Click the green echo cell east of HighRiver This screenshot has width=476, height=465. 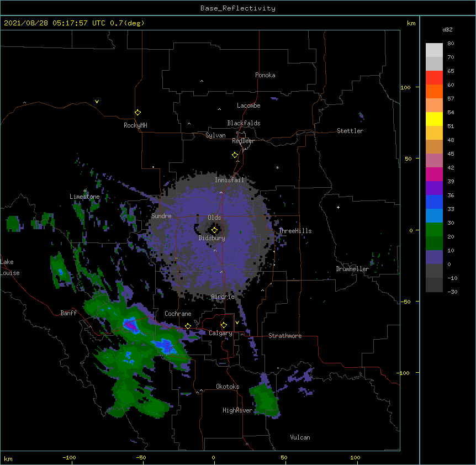[265, 400]
